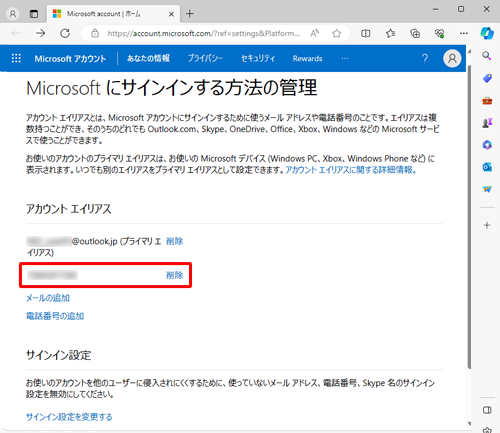500x433 pixels.
Task: Open Browser essentials heart icon
Action: (439, 33)
